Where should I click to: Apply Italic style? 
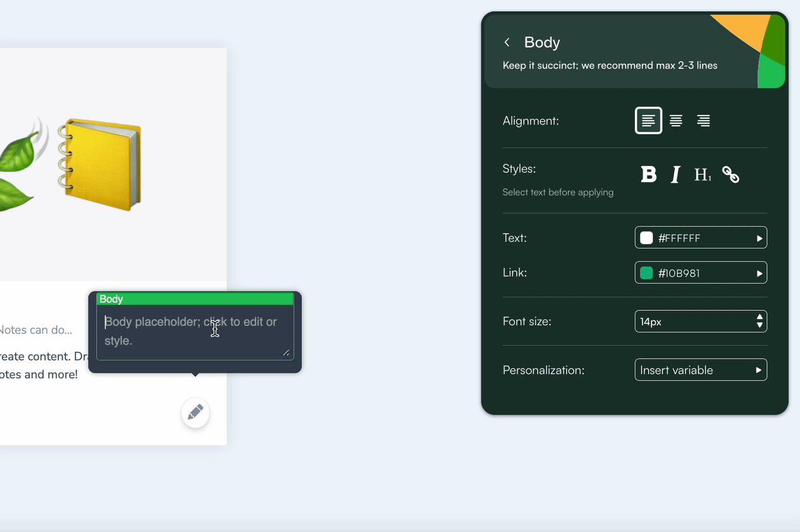pos(675,174)
